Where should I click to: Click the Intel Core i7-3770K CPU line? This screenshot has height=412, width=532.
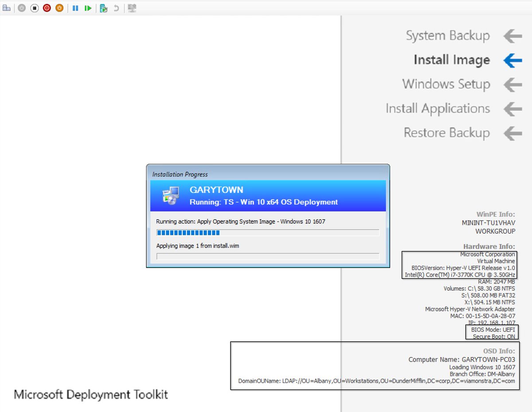(x=460, y=275)
